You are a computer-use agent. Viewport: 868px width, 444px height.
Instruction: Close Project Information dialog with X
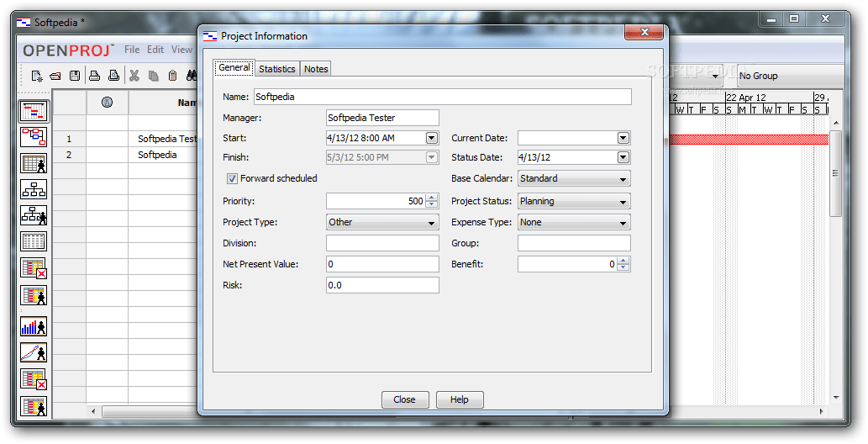[x=644, y=32]
